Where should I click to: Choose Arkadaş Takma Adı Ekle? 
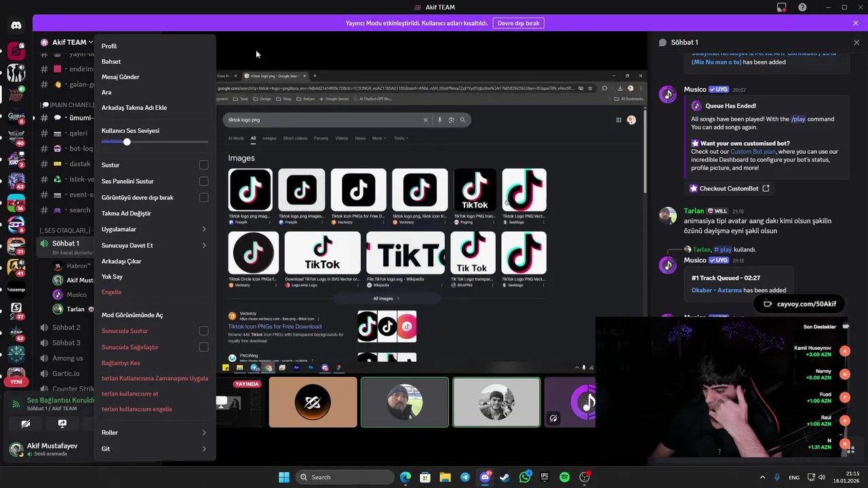point(155,108)
